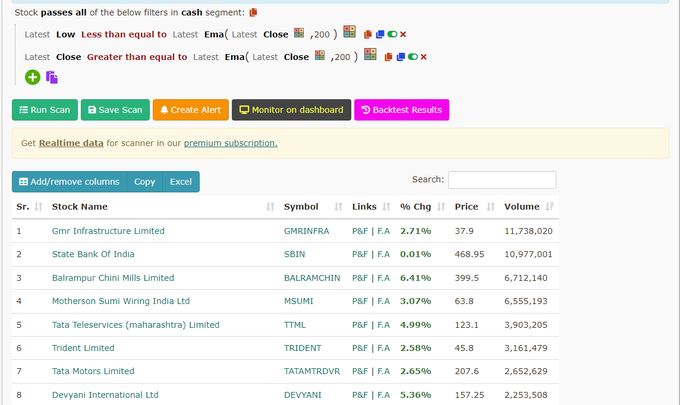The width and height of the screenshot is (680, 405).
Task: Open the Tata Teleservices (maharashtra) Limited link
Action: pos(136,325)
